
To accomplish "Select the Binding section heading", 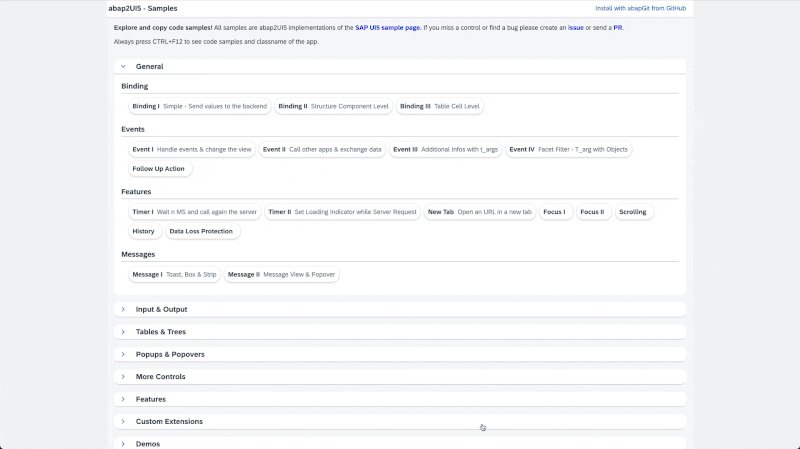I will 135,86.
